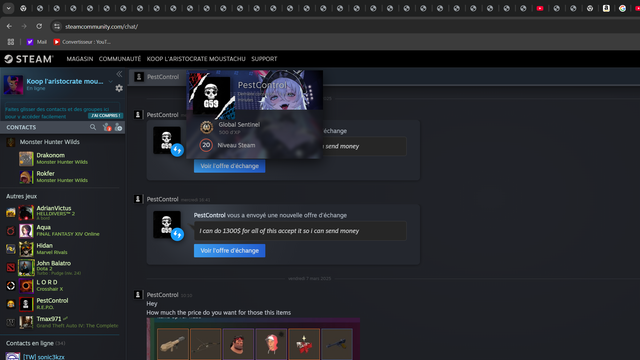This screenshot has height=360, width=640.
Task: Open the Chrome apps grid in bookmarks bar
Action: coord(11,42)
